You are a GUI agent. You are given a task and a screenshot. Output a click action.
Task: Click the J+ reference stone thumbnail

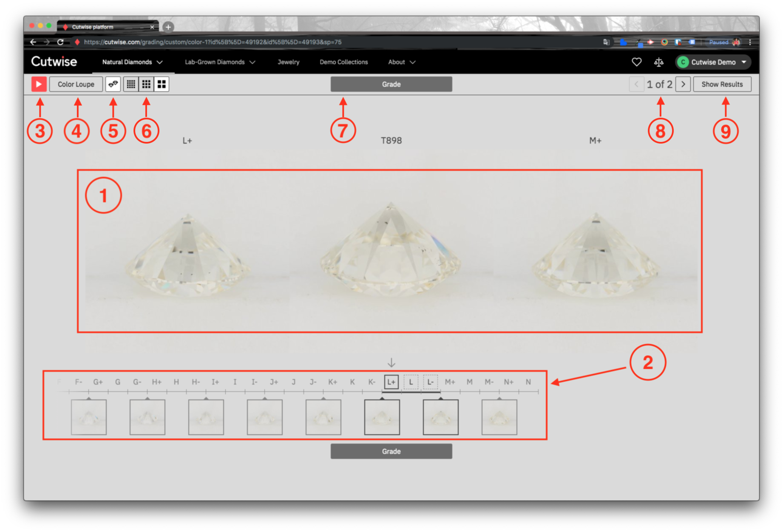click(265, 417)
